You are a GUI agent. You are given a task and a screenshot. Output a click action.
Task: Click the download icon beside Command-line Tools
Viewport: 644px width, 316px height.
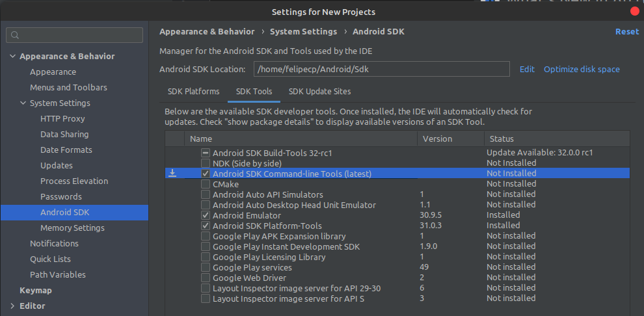pos(173,173)
